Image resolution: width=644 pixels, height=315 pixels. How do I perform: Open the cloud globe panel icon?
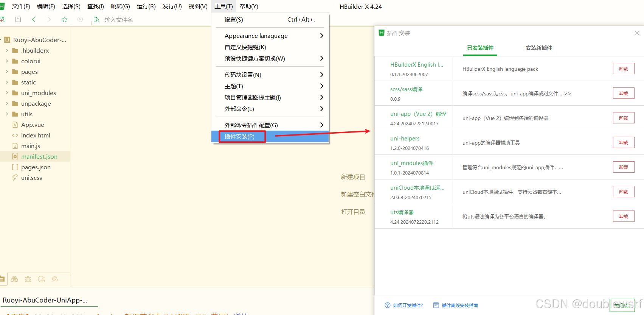pyautogui.click(x=55, y=279)
